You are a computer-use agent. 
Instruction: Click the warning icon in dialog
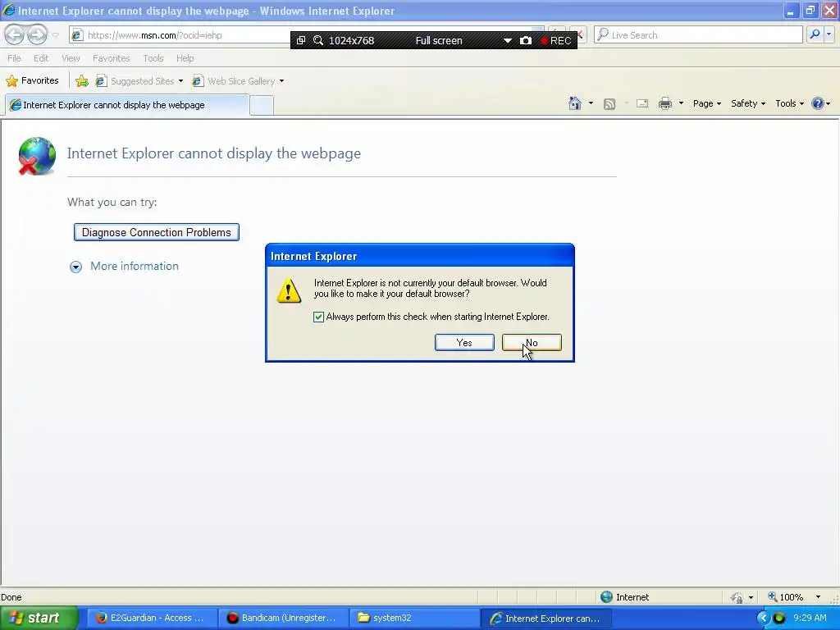click(x=289, y=290)
